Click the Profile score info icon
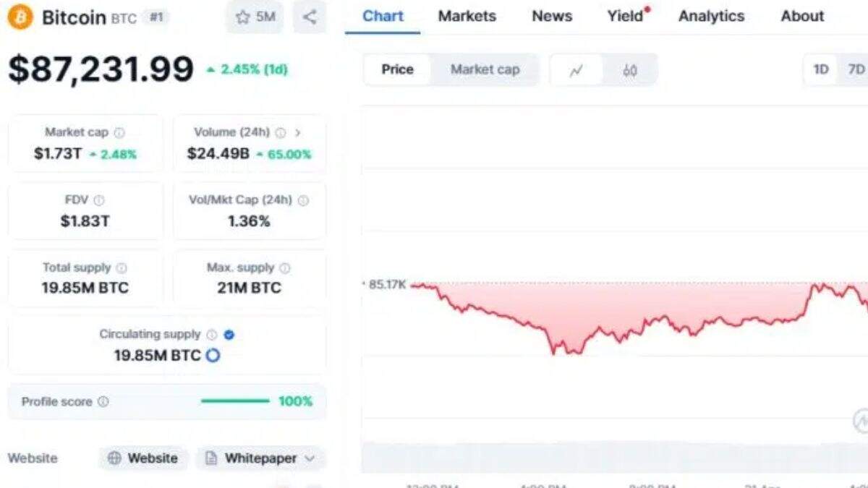 (103, 401)
